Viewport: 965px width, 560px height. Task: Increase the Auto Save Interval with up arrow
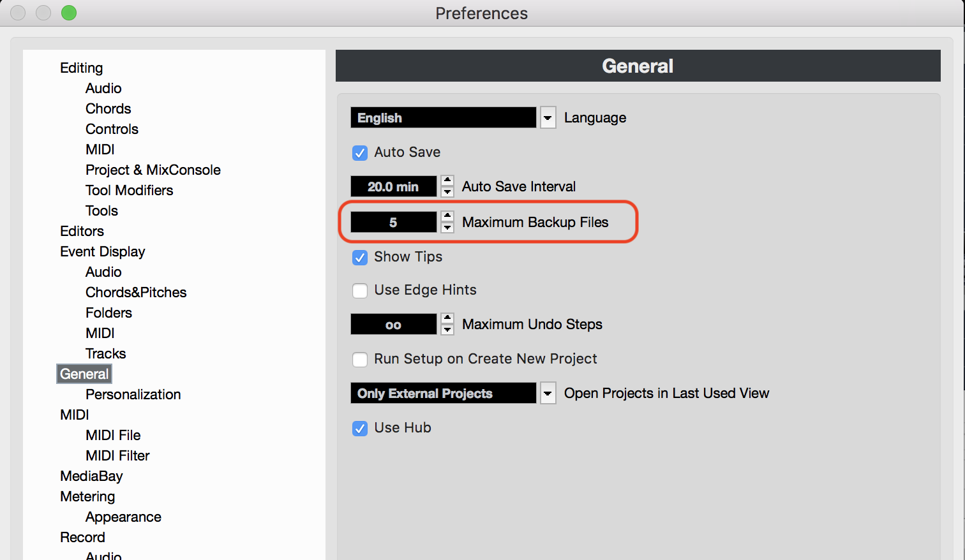tap(447, 181)
